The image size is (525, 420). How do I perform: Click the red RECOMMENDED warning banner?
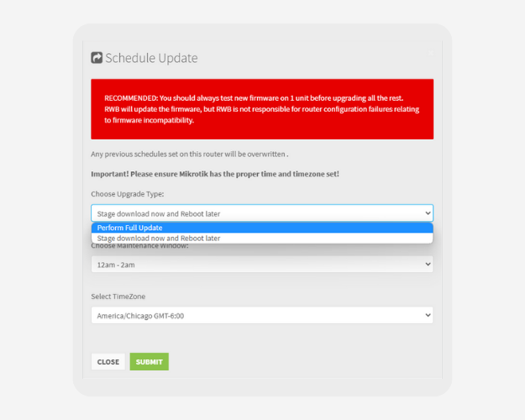click(262, 109)
